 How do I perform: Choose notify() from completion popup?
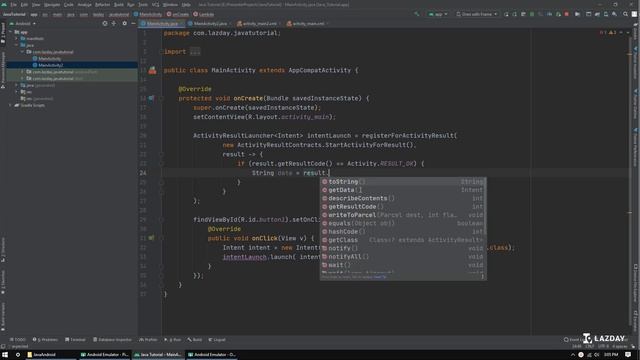coord(403,248)
